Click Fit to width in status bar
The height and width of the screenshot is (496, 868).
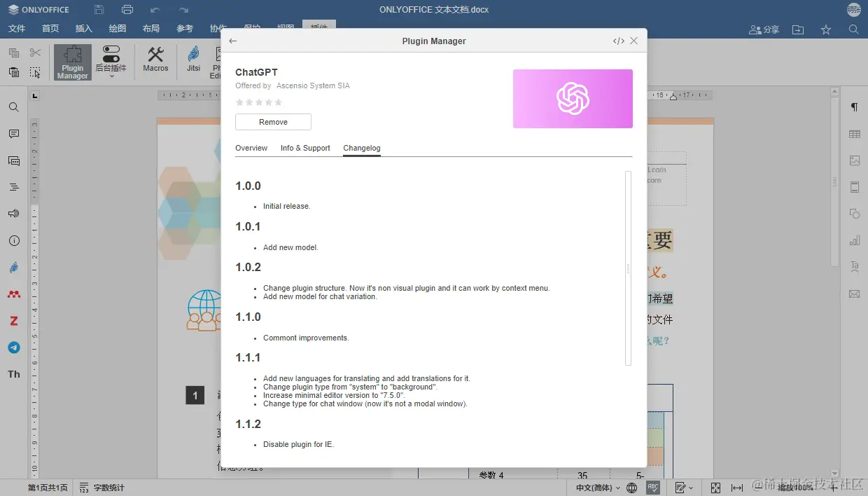(737, 488)
